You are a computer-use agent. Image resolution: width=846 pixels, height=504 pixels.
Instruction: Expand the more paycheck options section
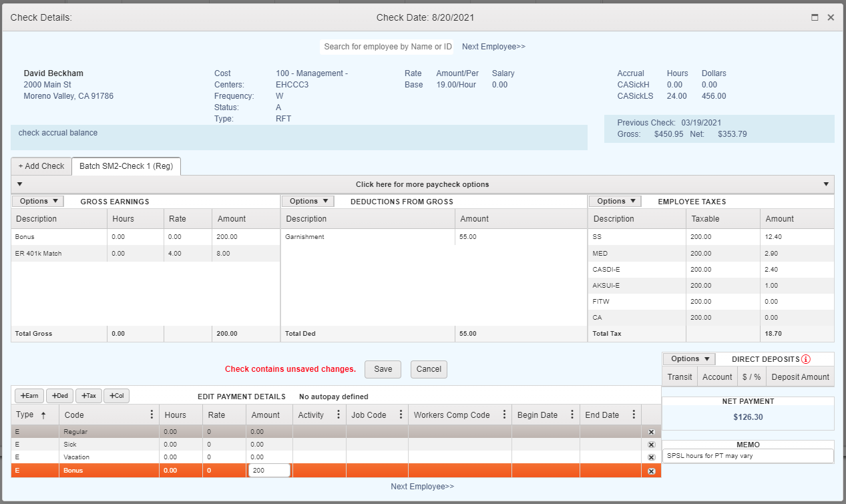pos(423,184)
